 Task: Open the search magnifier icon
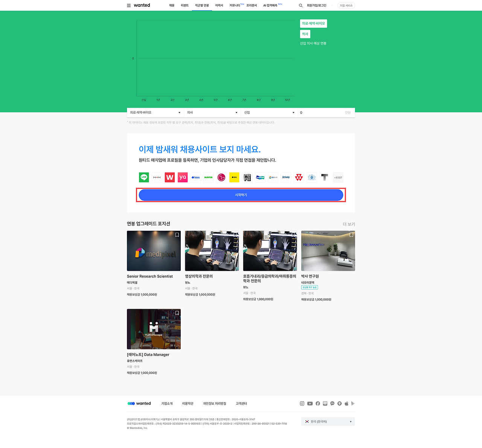click(x=300, y=5)
